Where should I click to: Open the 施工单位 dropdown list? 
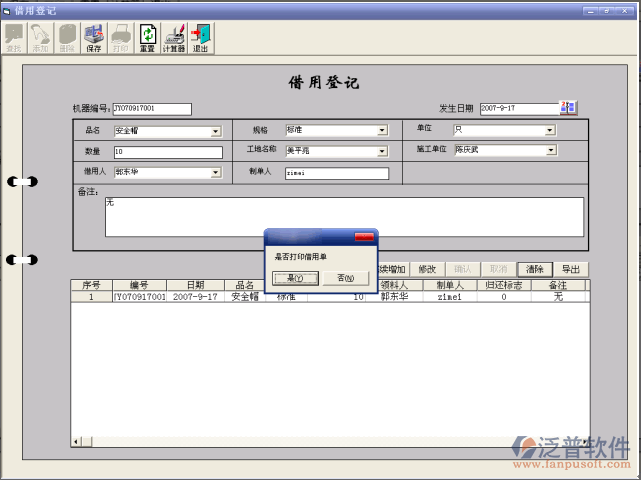click(550, 151)
